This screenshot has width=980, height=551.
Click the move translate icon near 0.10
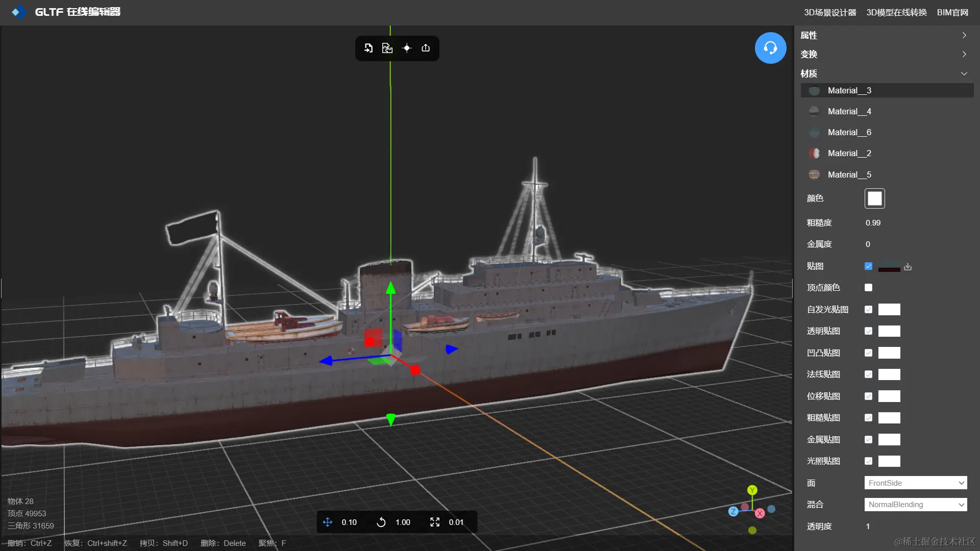(x=328, y=522)
